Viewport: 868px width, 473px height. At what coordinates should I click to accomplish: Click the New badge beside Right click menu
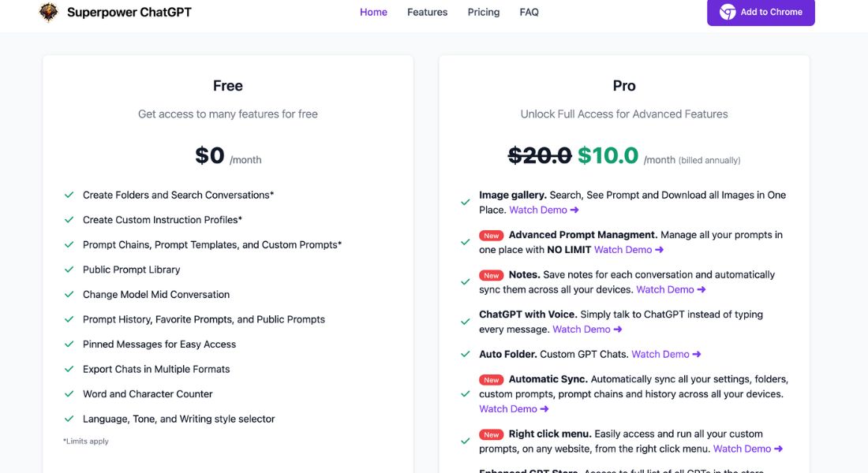pos(491,435)
